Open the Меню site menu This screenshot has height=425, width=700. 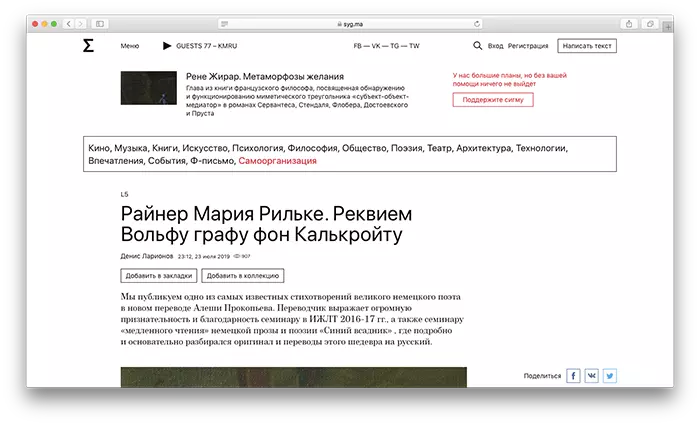coord(130,46)
